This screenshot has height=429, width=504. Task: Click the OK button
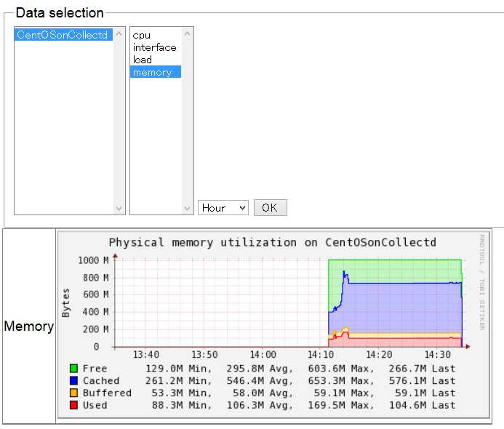click(x=271, y=207)
